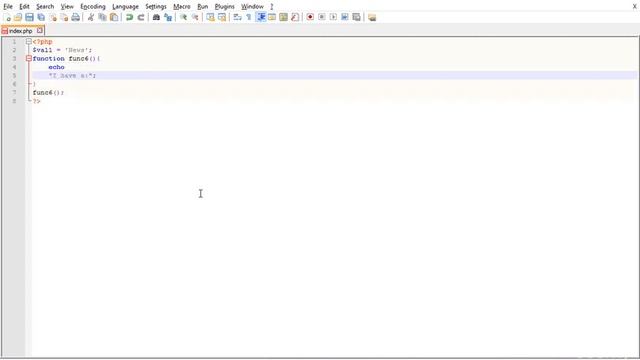This screenshot has width=640, height=360.
Task: Close the index.php tab
Action: (x=40, y=30)
